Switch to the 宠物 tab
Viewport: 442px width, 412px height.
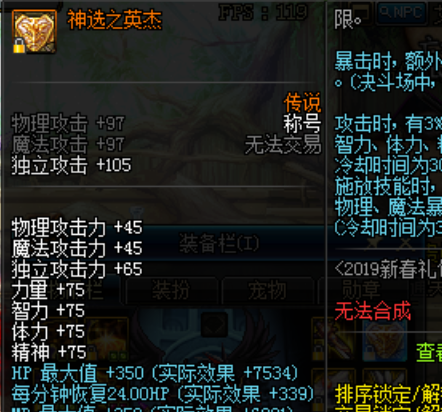click(x=268, y=290)
